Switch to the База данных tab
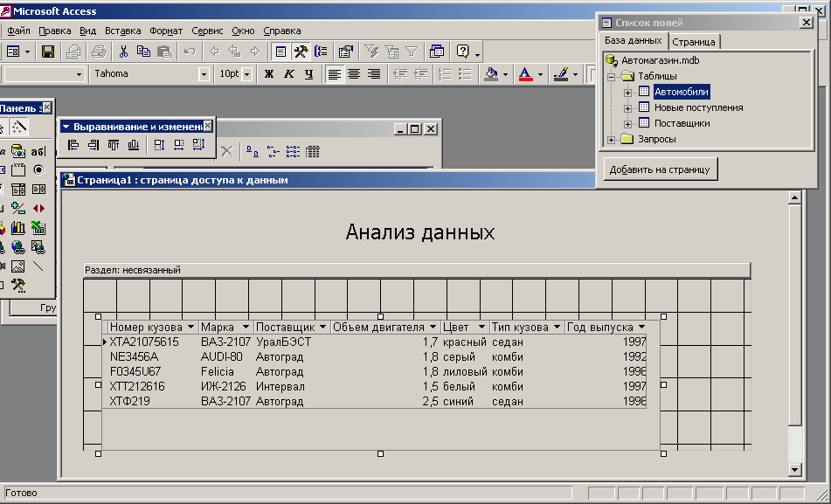Screen dimensions: 831x504 point(634,40)
